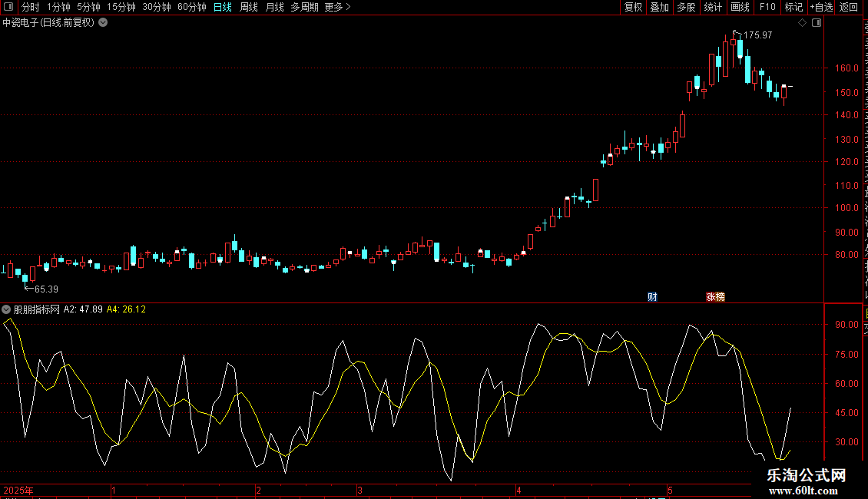Select the 1分钟 period tab

58,7
